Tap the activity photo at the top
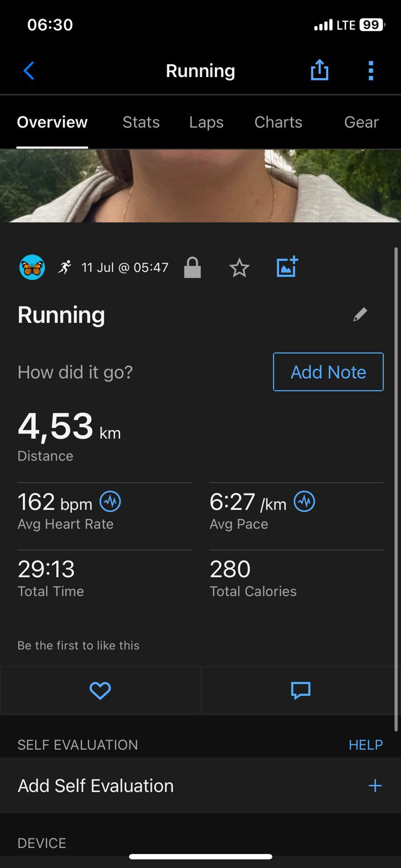The height and width of the screenshot is (868, 401). 200,186
